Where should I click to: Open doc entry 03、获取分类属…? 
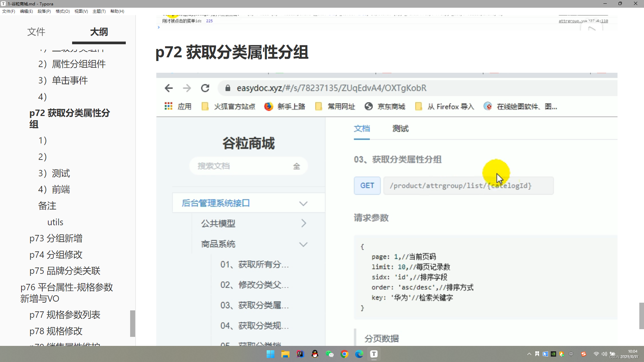point(254,305)
